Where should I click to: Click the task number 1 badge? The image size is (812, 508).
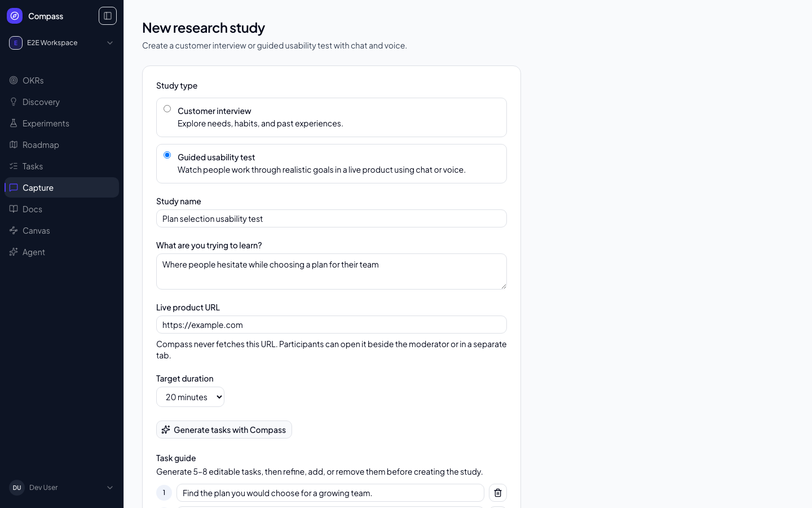[x=164, y=493]
